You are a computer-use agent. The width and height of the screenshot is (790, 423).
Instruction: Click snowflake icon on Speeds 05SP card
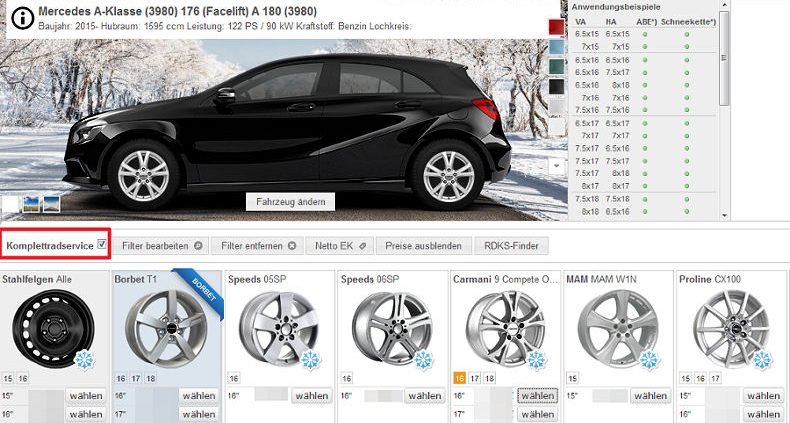(x=310, y=360)
